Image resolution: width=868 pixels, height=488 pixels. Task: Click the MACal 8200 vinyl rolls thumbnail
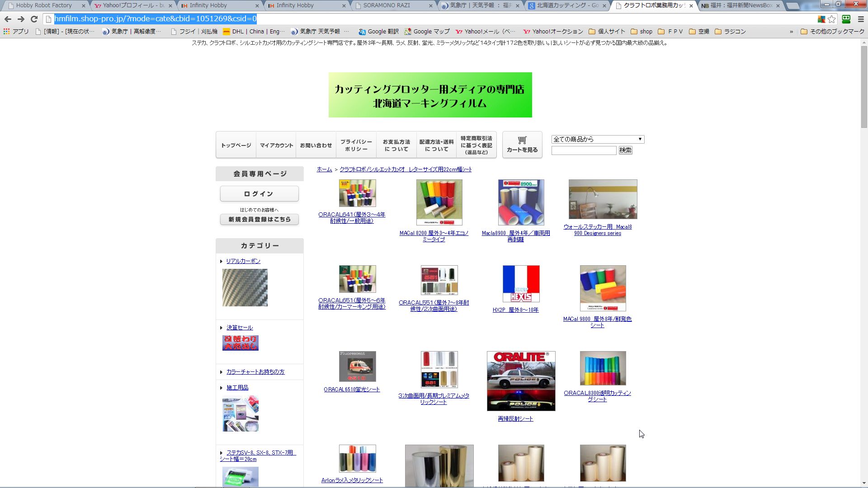[439, 202]
